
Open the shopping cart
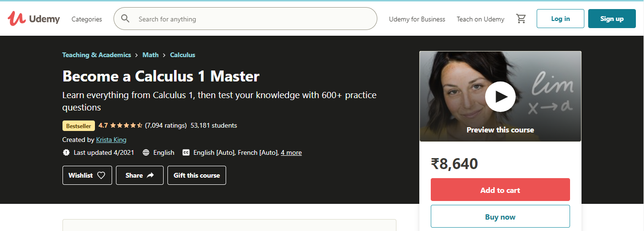(521, 19)
